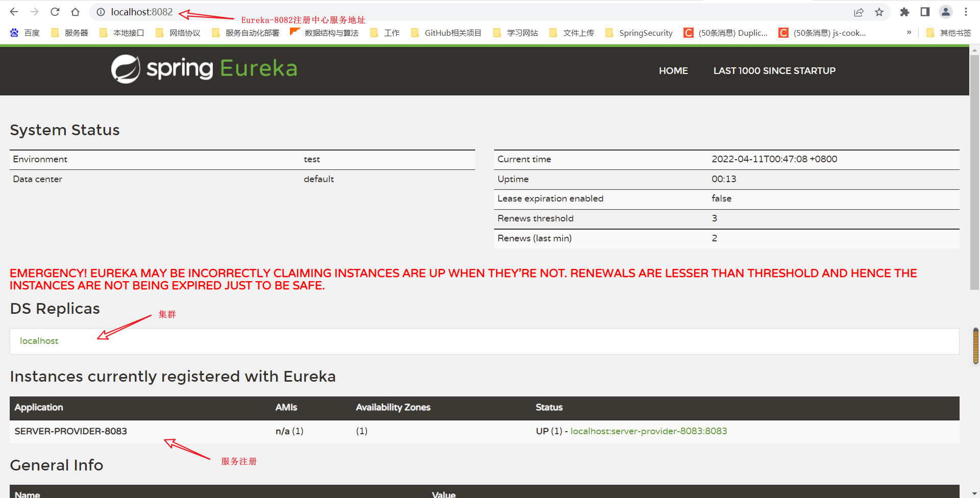Toggle the browser side panel icon
The image size is (980, 498).
pos(925,12)
